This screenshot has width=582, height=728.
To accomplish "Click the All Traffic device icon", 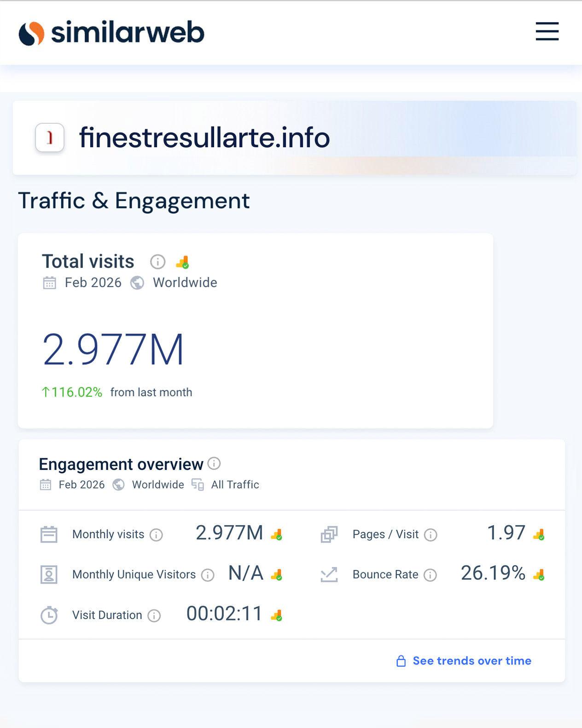I will [x=198, y=485].
